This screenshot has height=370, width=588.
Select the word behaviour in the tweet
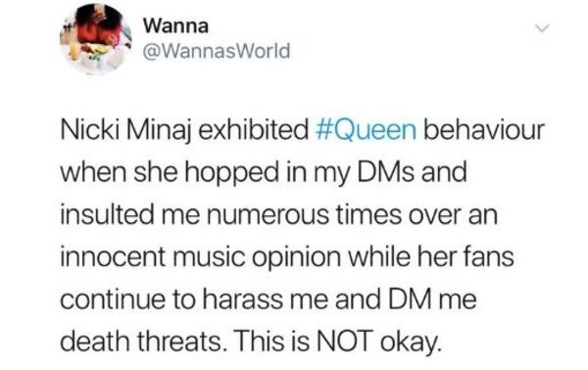[484, 130]
